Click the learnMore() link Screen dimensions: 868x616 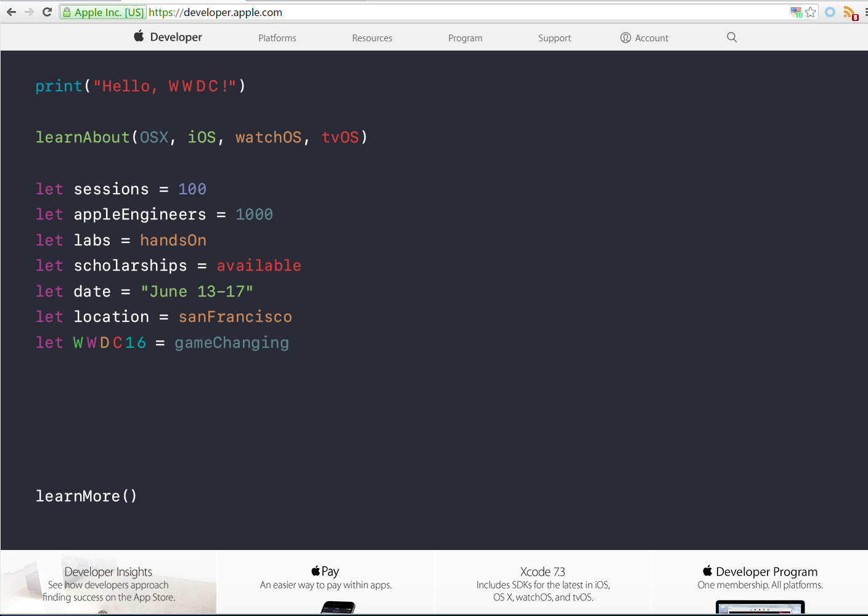[x=86, y=496]
